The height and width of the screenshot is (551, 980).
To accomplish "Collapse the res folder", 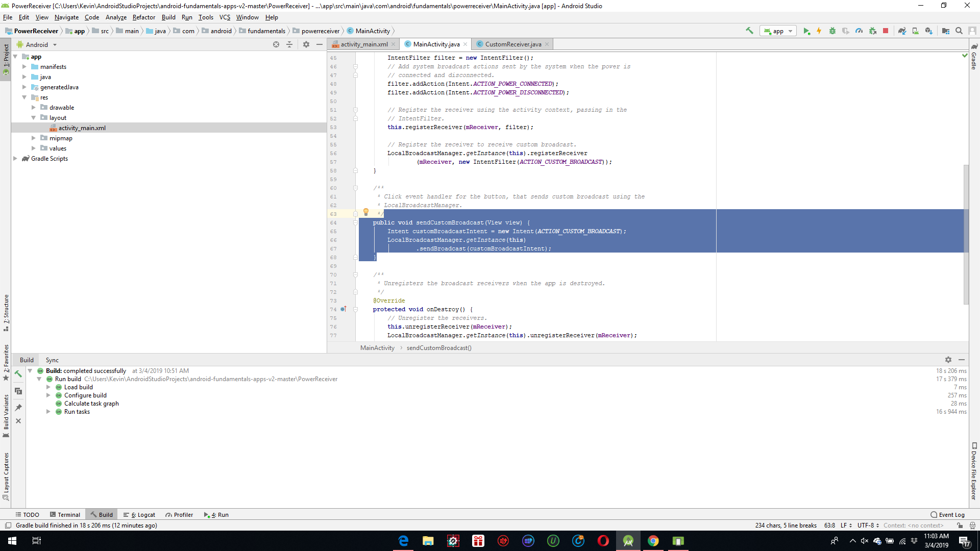I will point(24,97).
